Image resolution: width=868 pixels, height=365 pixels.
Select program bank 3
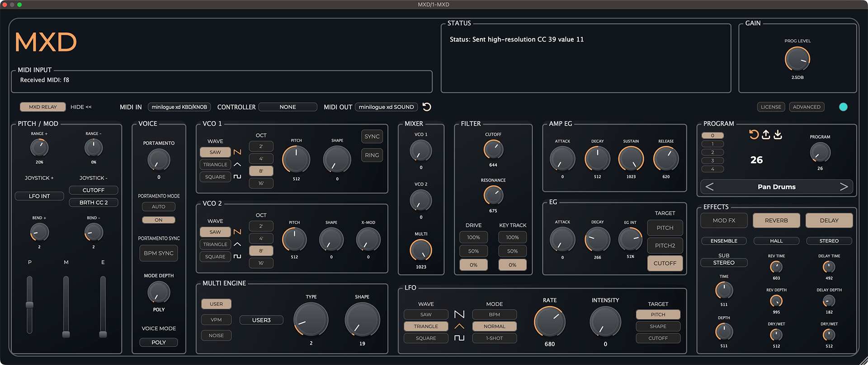pyautogui.click(x=712, y=161)
